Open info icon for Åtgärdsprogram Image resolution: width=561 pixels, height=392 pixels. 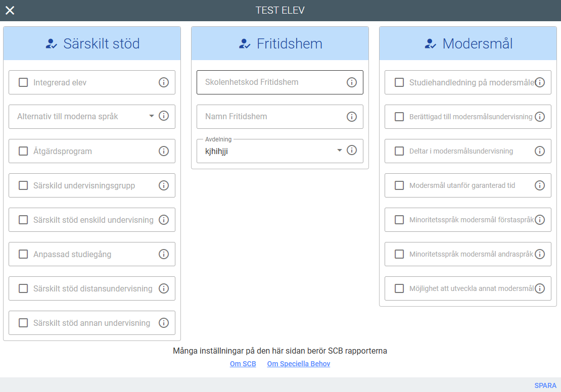(164, 151)
